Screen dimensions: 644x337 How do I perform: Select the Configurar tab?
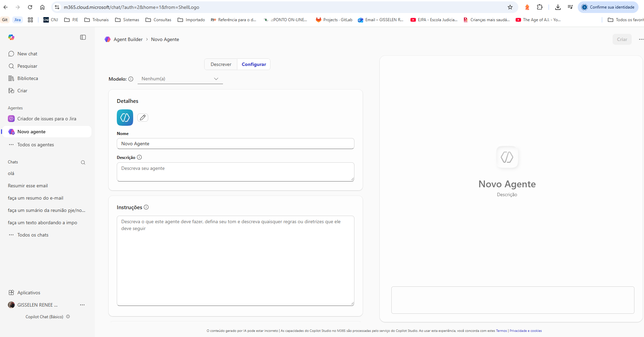253,64
